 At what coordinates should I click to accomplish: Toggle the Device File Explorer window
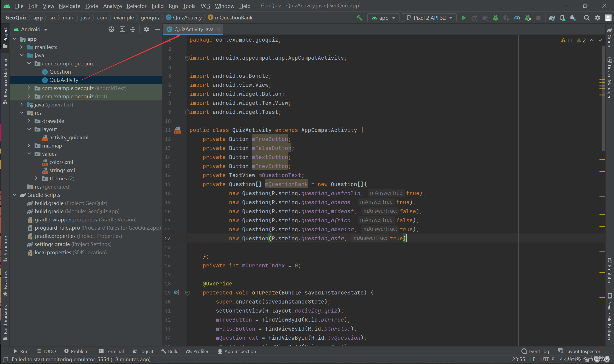(609, 317)
